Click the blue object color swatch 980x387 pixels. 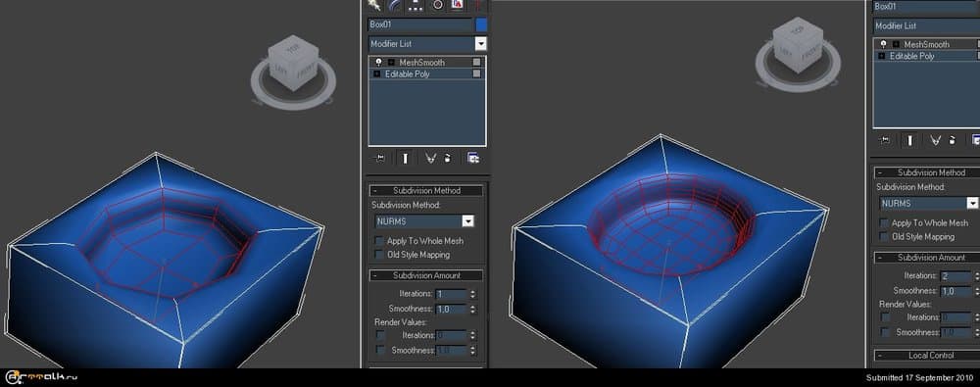[480, 25]
